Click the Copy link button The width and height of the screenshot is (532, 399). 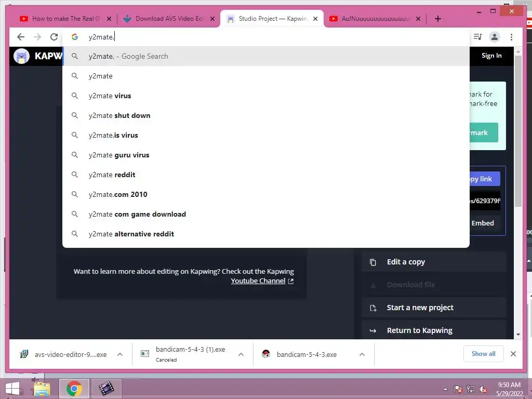(485, 179)
